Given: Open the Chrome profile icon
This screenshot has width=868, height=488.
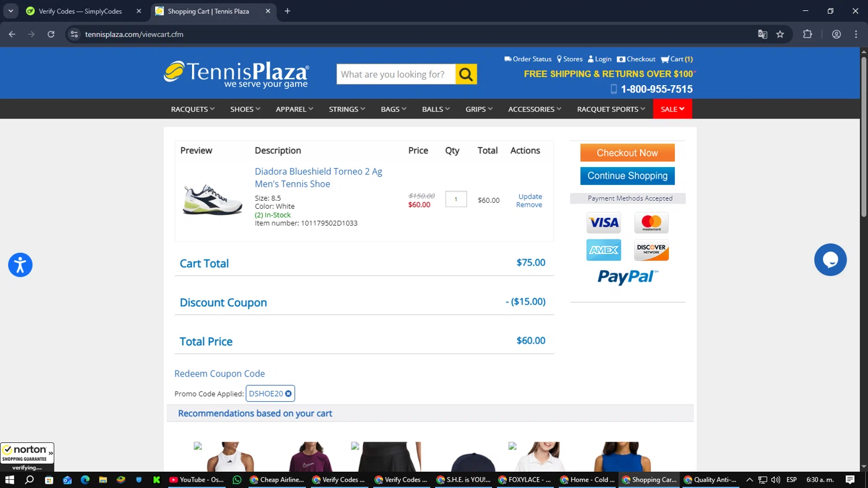Looking at the screenshot, I should click(x=836, y=34).
